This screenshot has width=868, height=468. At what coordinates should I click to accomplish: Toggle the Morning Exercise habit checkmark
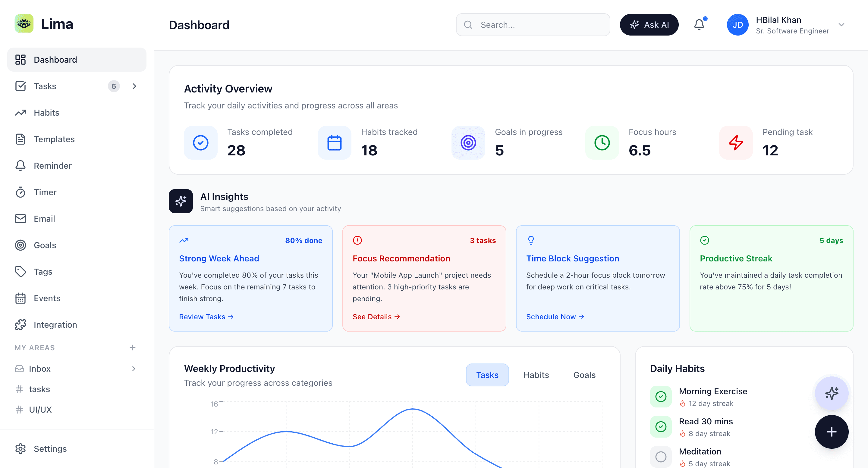[660, 397]
